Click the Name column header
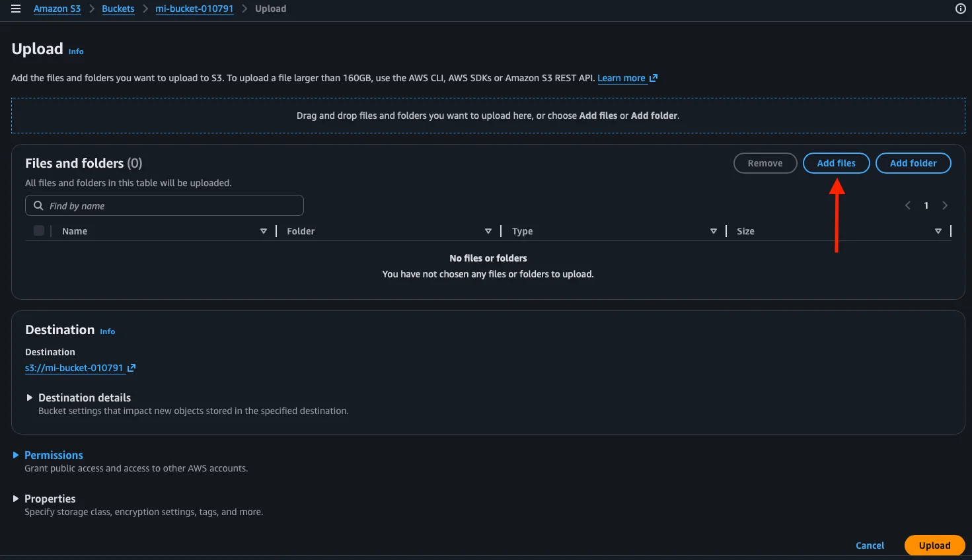The height and width of the screenshot is (560, 972). tap(75, 231)
